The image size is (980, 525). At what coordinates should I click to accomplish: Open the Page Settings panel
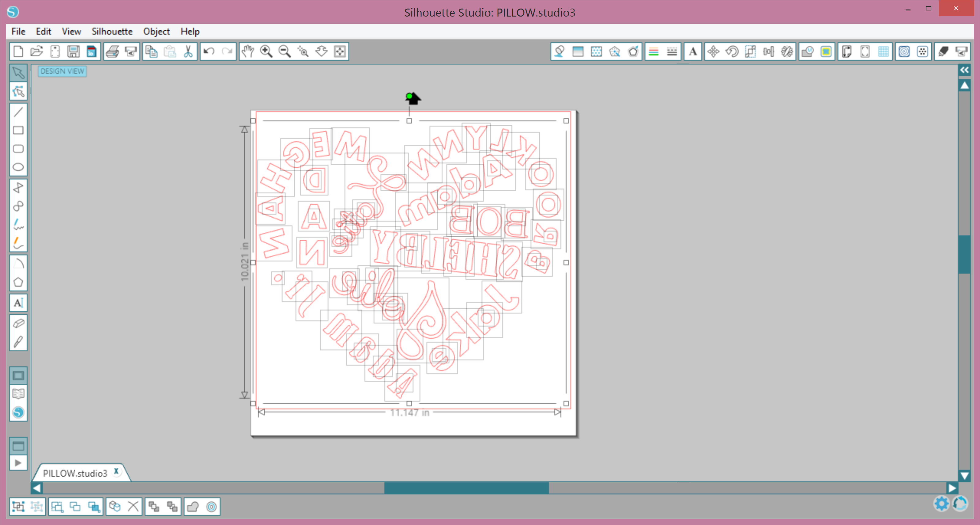847,51
